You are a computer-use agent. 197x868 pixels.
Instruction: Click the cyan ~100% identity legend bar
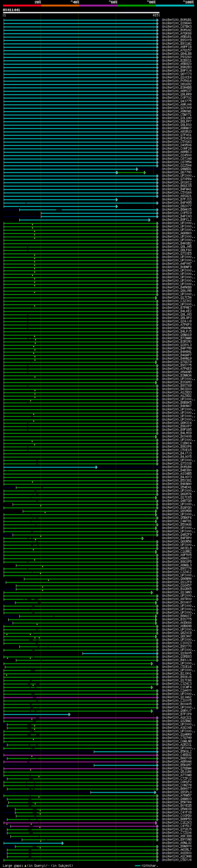coord(175,6)
